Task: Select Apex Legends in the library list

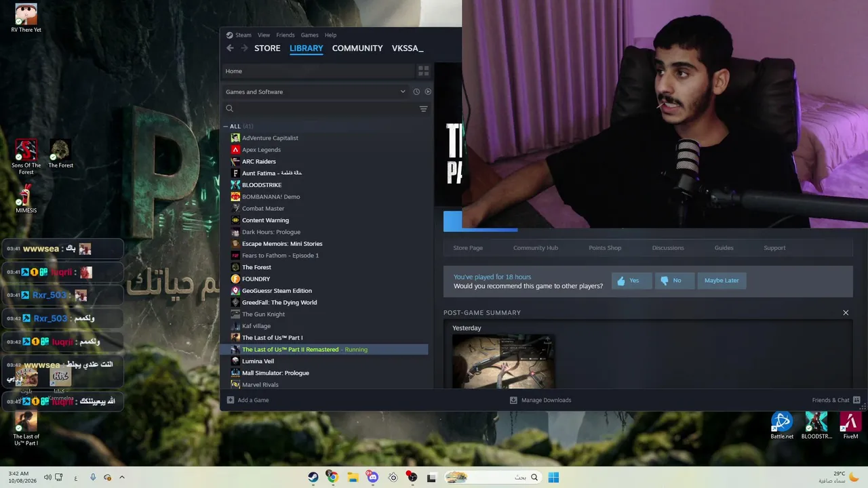Action: pyautogui.click(x=261, y=150)
